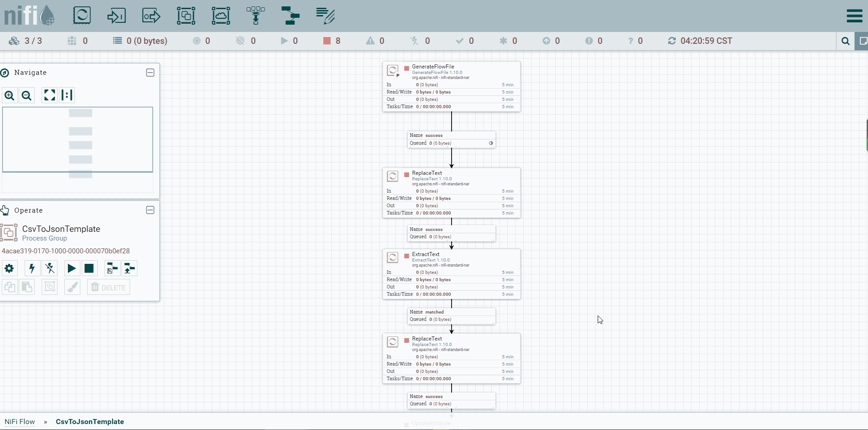This screenshot has height=430, width=868.
Task: Click the Zoom Out navigate button
Action: point(27,95)
